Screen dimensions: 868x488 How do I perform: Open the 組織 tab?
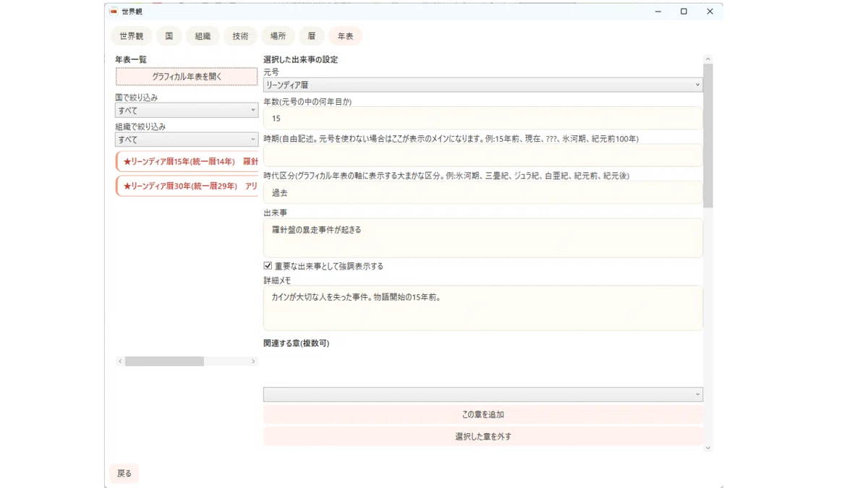(203, 36)
